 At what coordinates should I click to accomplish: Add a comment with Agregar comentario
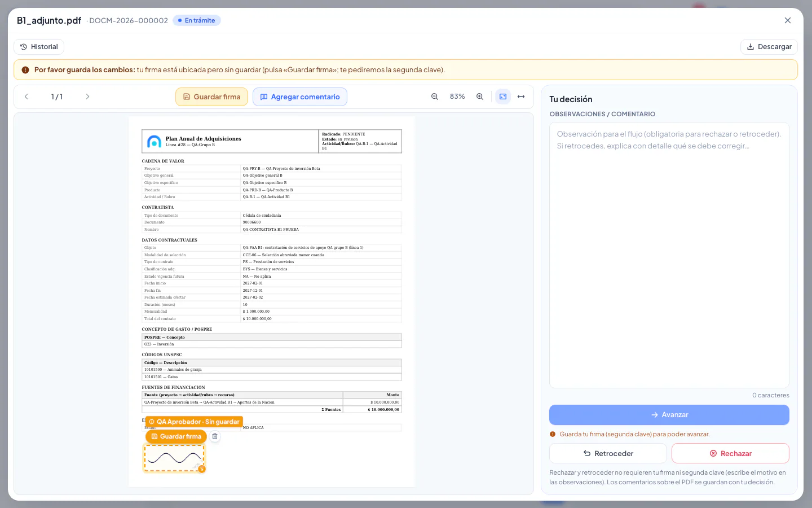click(x=300, y=97)
